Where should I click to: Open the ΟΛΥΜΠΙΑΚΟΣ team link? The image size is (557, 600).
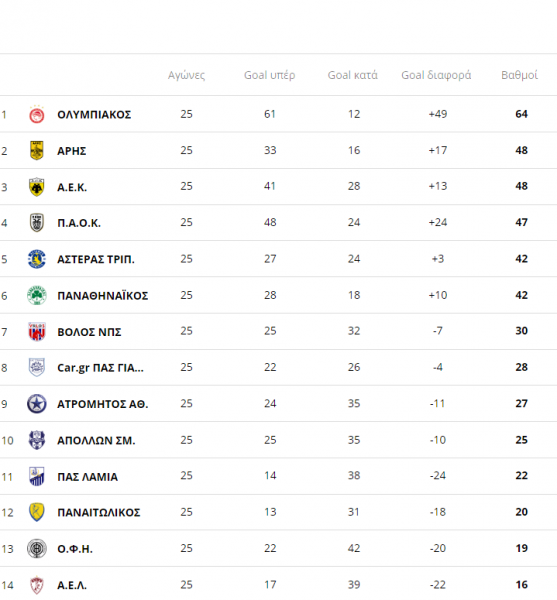click(94, 114)
